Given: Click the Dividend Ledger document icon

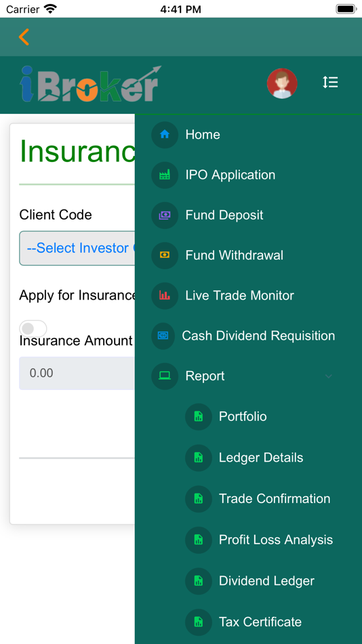Looking at the screenshot, I should coord(199,581).
